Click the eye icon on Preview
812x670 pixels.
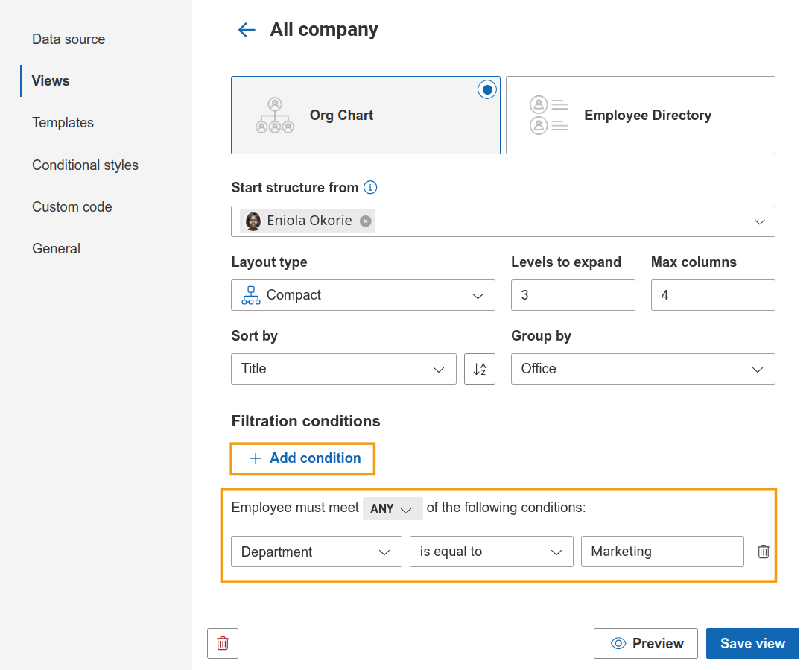618,644
